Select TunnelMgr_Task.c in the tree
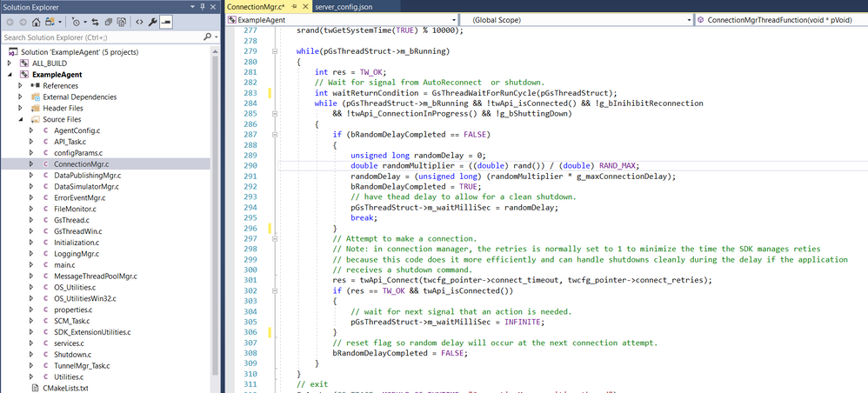The image size is (868, 393). click(x=82, y=366)
